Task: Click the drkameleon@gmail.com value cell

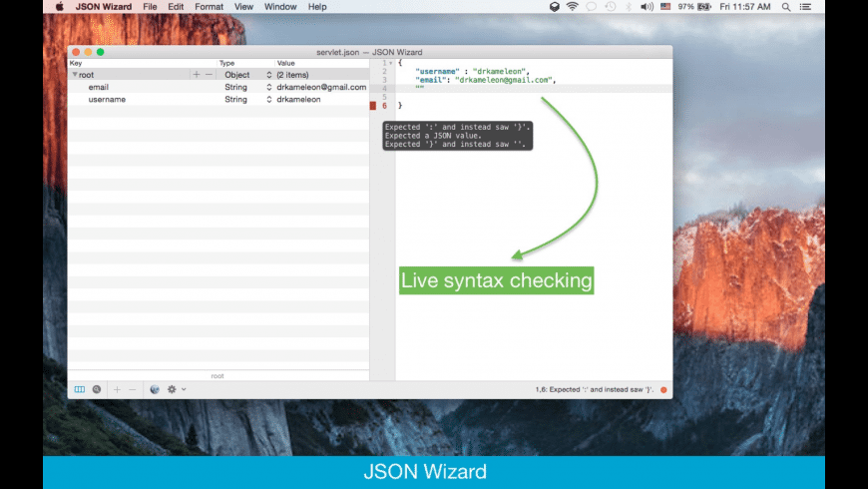Action: (x=321, y=87)
